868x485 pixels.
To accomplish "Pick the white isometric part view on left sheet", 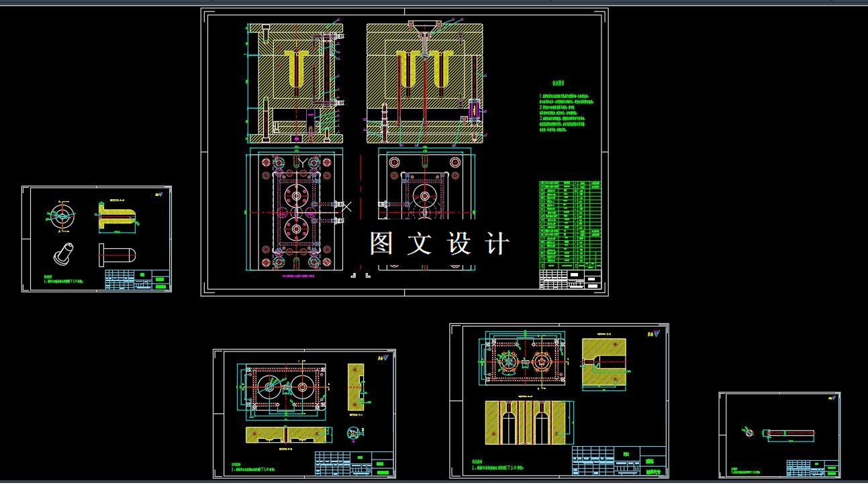I will tap(63, 254).
